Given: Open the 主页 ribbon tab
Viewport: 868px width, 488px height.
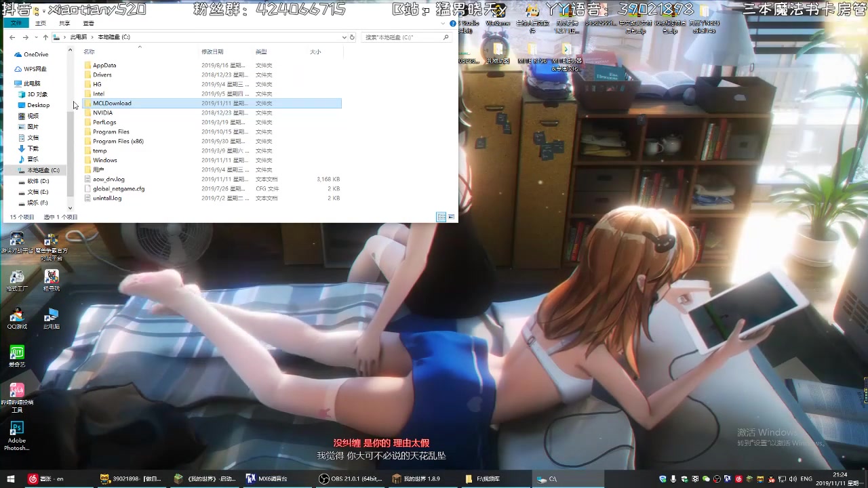Looking at the screenshot, I should click(x=41, y=23).
